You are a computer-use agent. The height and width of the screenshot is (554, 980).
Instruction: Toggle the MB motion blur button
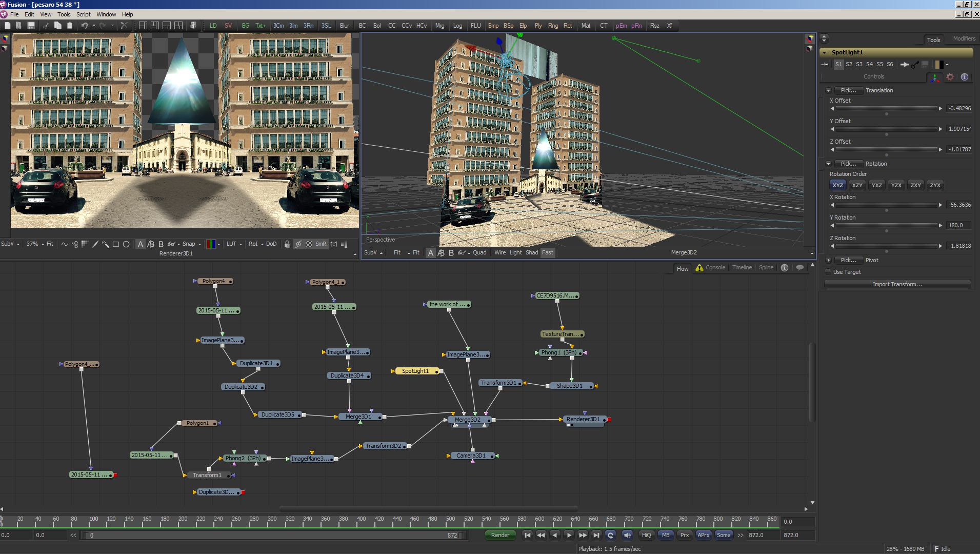[x=666, y=535]
